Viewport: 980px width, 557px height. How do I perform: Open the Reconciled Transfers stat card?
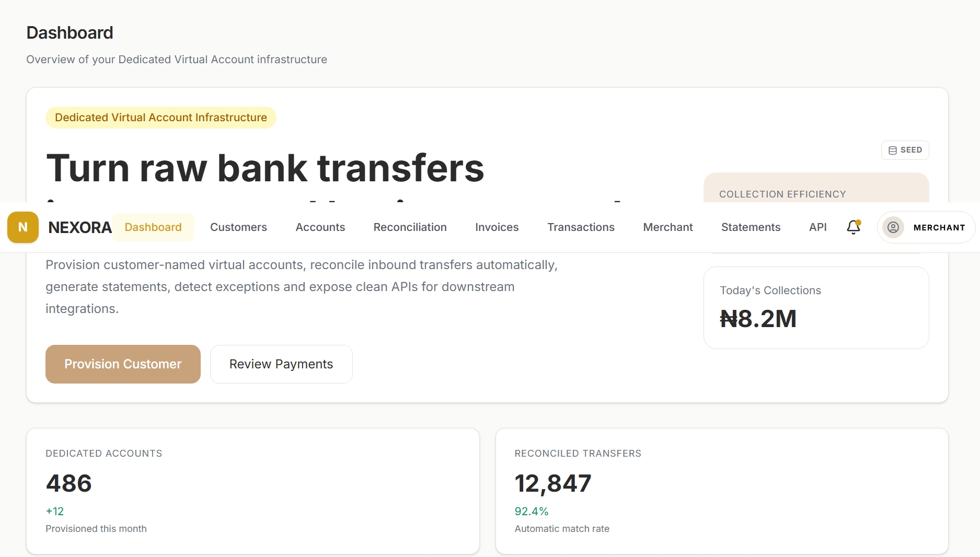[722, 491]
